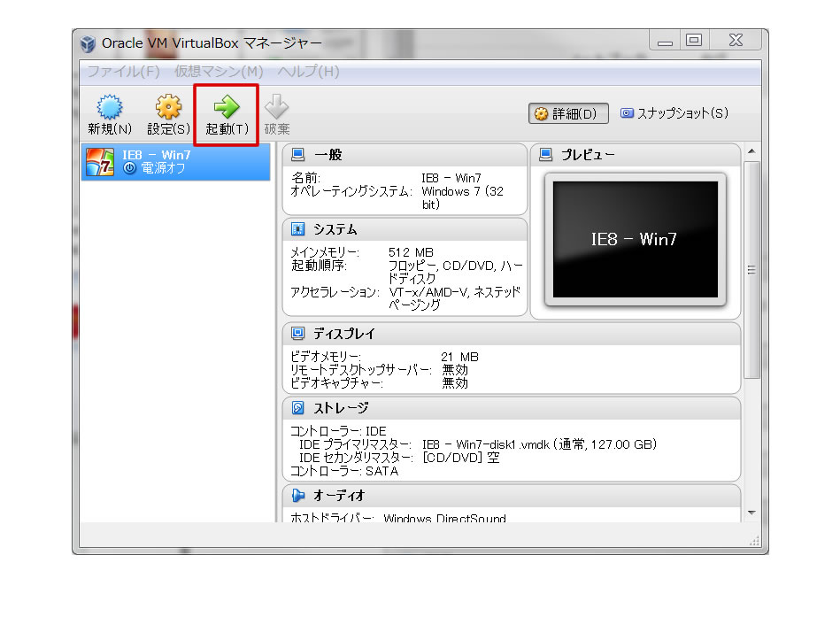
Task: Click the ビデオキャプチャー label
Action: pyautogui.click(x=335, y=383)
